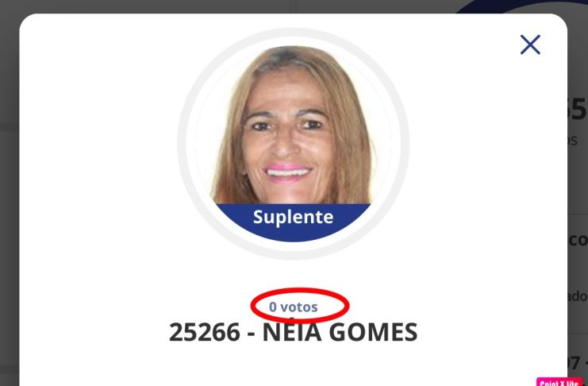This screenshot has width=588, height=386.
Task: Click the partially hidden "co" text behind popup
Action: [x=578, y=240]
